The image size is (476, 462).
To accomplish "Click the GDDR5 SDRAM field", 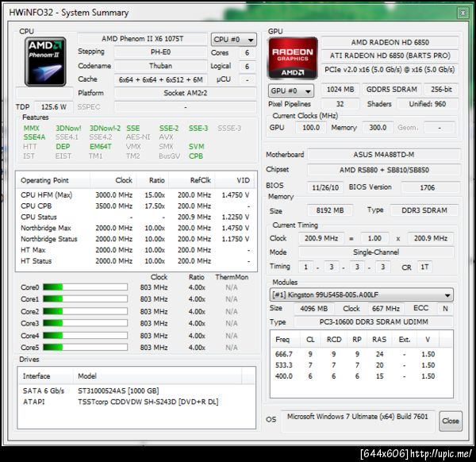I will [x=392, y=89].
